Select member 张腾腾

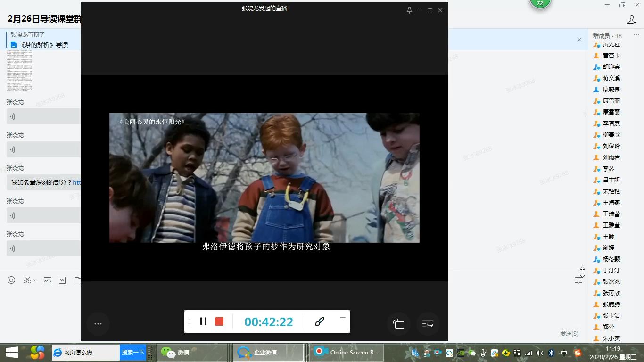(x=611, y=304)
